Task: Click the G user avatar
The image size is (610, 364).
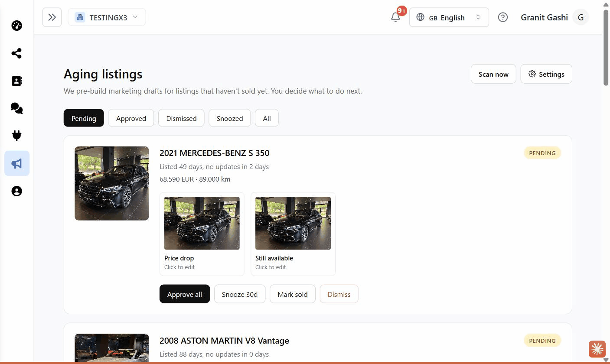Action: click(581, 17)
